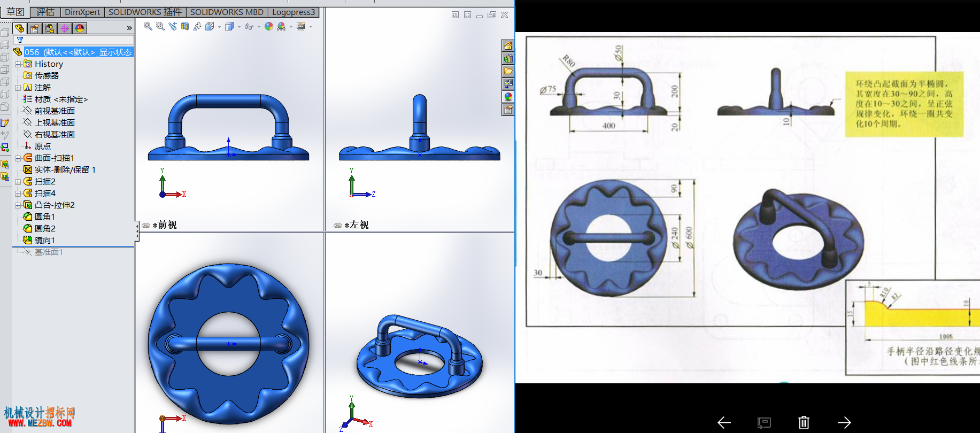980x433 pixels.
Task: Switch to the DimXpert tab
Action: pos(82,12)
